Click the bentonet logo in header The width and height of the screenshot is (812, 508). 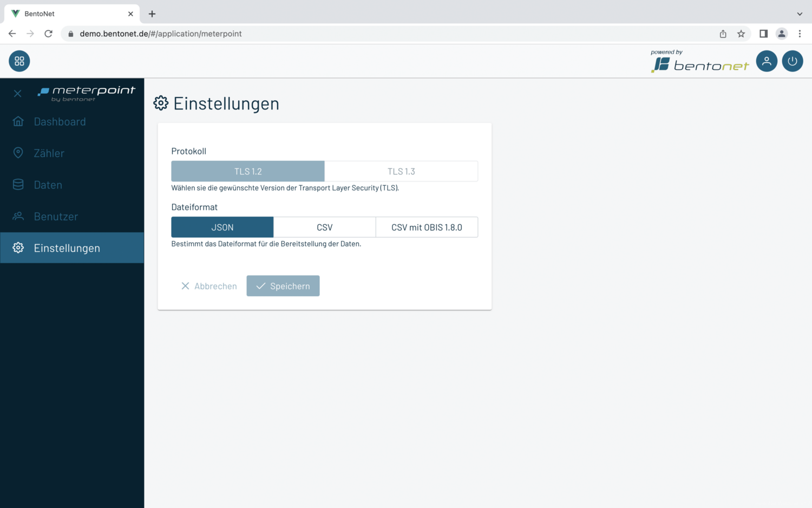pyautogui.click(x=700, y=61)
